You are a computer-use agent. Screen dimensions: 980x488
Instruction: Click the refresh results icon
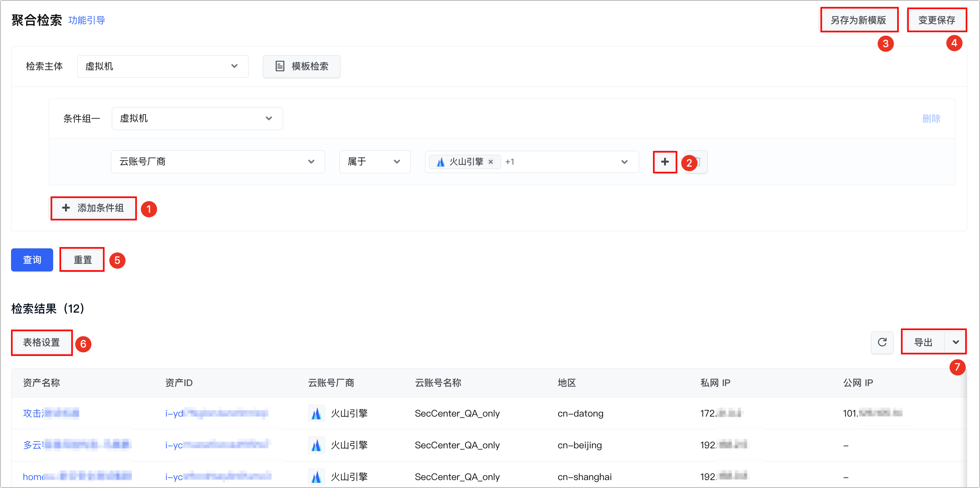pyautogui.click(x=882, y=342)
